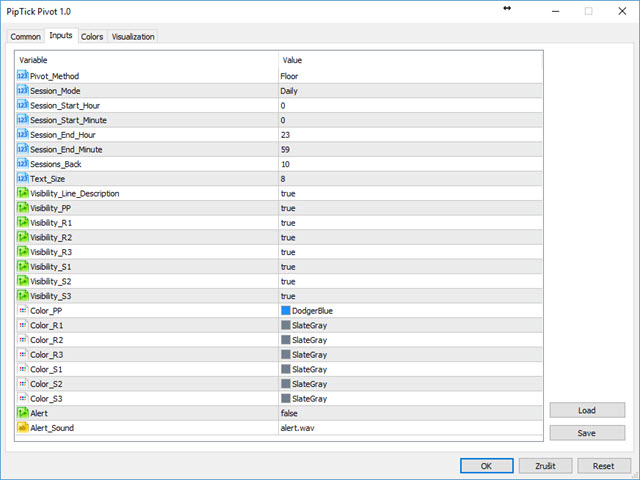Click the yellow icon beside Alert_Sound
Image resolution: width=640 pixels, height=480 pixels.
click(x=22, y=428)
